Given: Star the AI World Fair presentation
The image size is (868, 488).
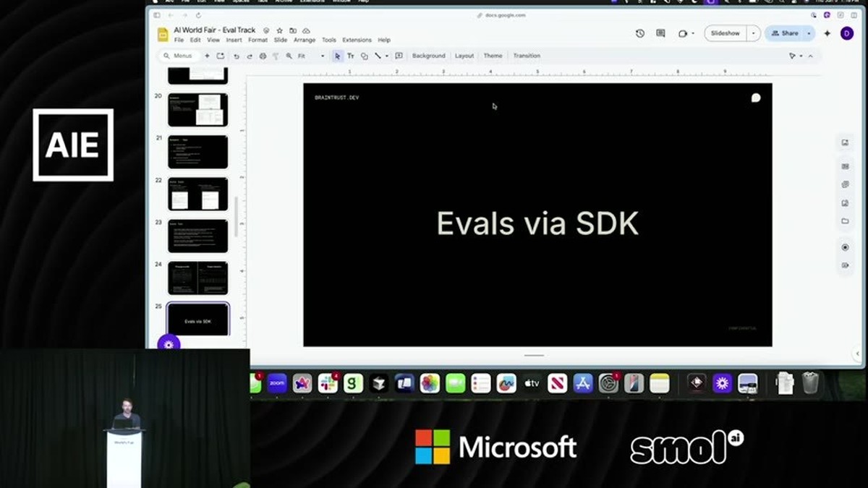Looking at the screenshot, I should click(x=279, y=30).
